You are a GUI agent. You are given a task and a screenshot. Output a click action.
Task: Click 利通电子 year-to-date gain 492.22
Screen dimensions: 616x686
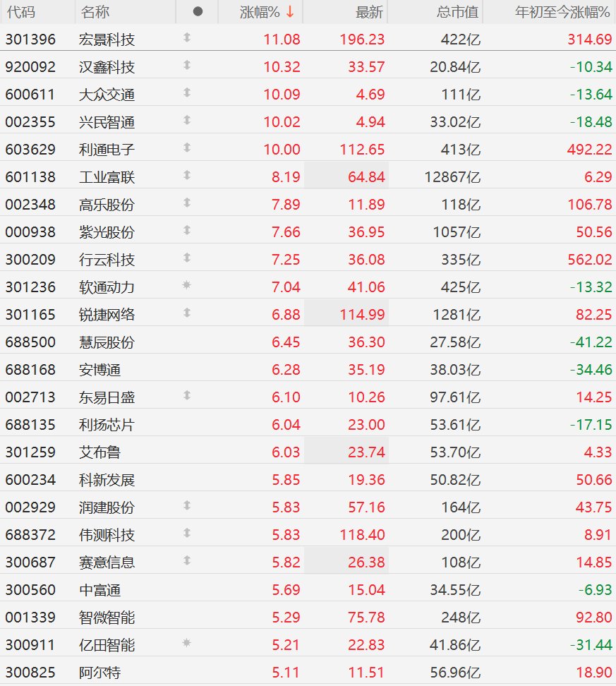[590, 150]
